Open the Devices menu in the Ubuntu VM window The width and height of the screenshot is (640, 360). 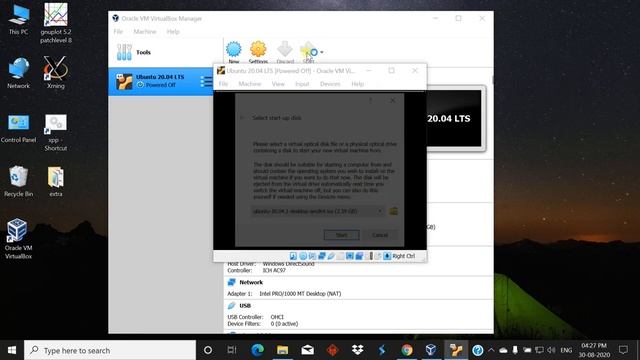point(330,84)
